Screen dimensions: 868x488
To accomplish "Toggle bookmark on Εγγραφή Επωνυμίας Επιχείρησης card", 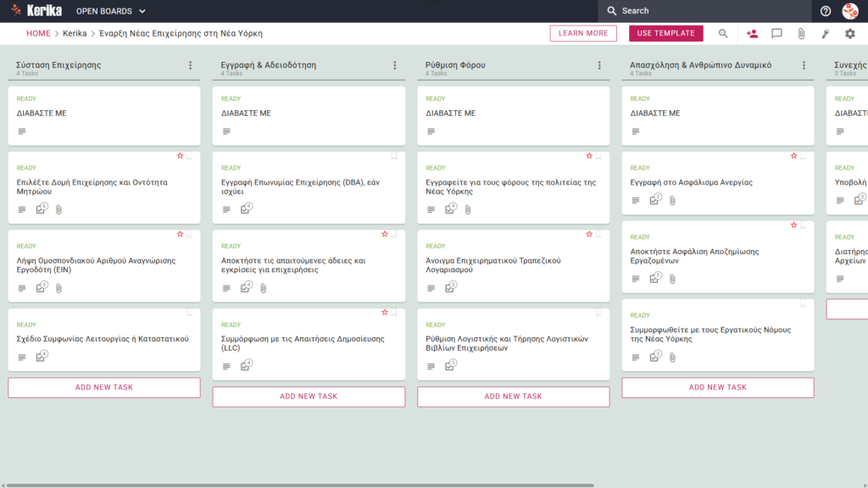I will pos(394,156).
